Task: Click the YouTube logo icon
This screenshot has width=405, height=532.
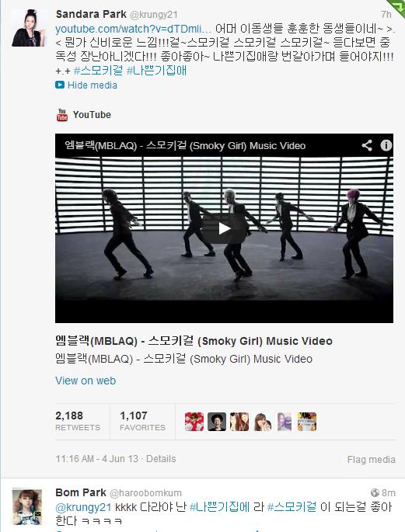Action: click(61, 115)
